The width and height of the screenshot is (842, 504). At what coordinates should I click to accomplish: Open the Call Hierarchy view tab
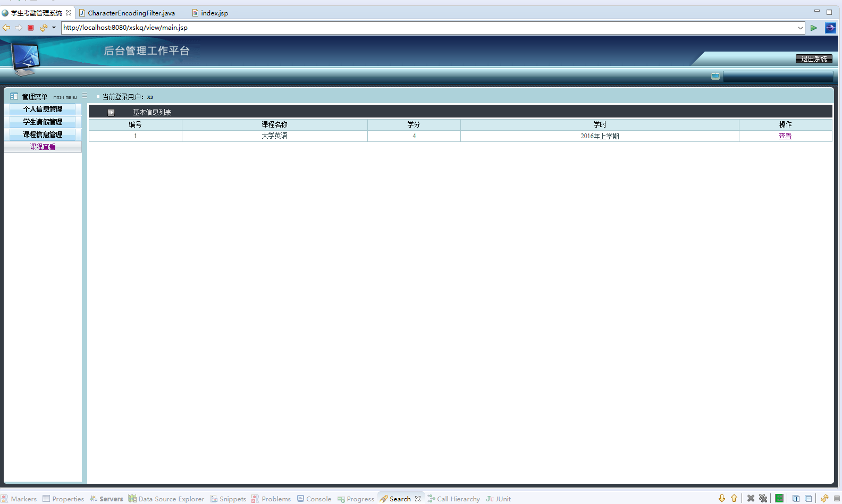(453, 499)
